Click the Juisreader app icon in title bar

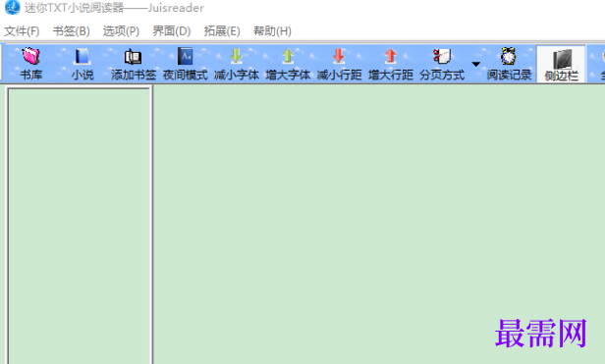pyautogui.click(x=12, y=7)
